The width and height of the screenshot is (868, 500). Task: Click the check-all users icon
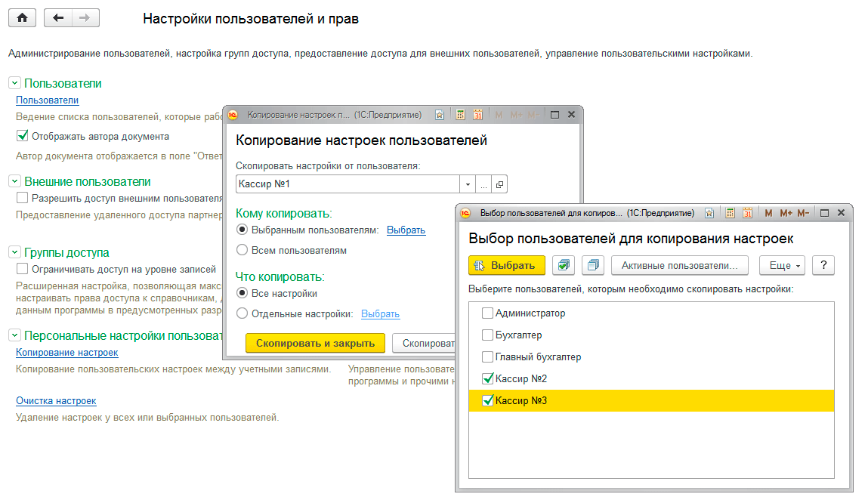(564, 265)
